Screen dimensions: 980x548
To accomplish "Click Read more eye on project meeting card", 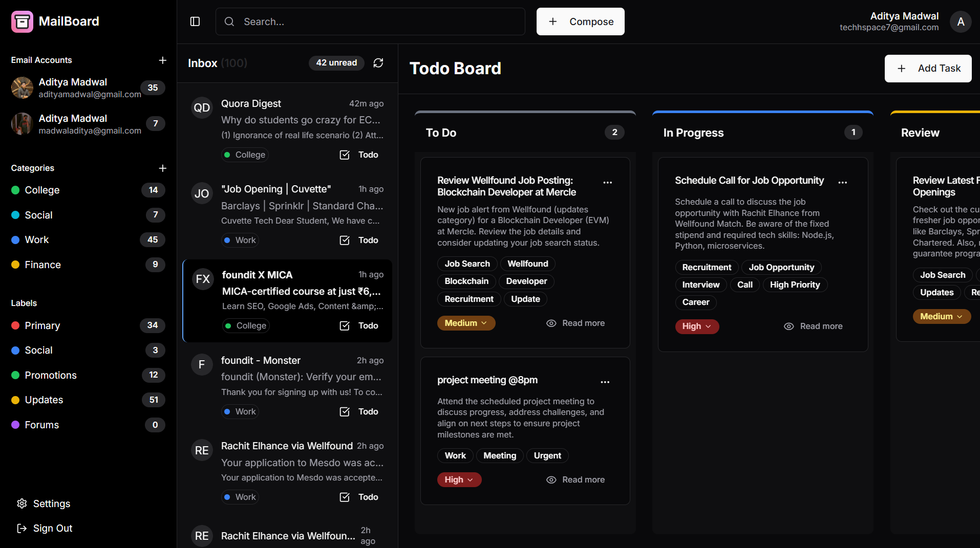I will [551, 480].
